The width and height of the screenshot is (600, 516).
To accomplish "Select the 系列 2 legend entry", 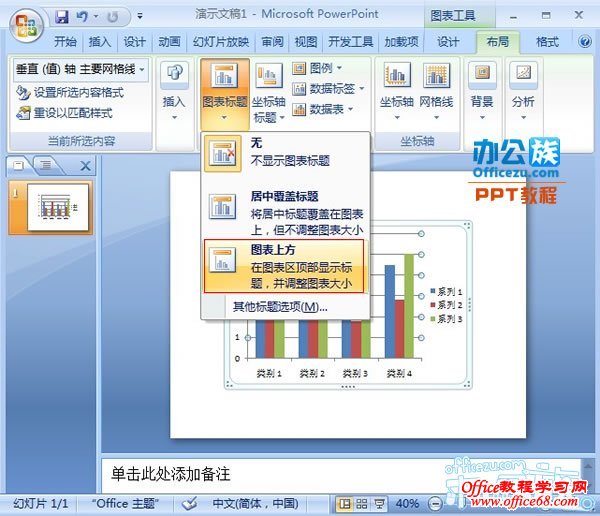I will pos(446,305).
